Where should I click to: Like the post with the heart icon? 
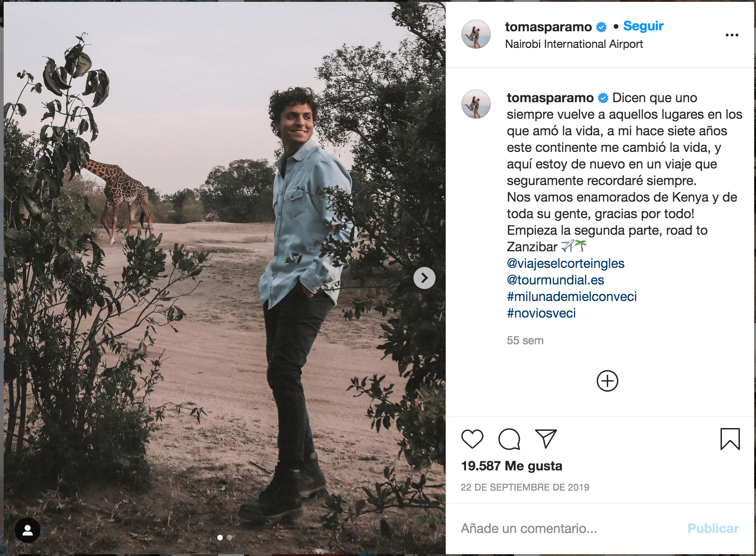(x=472, y=439)
